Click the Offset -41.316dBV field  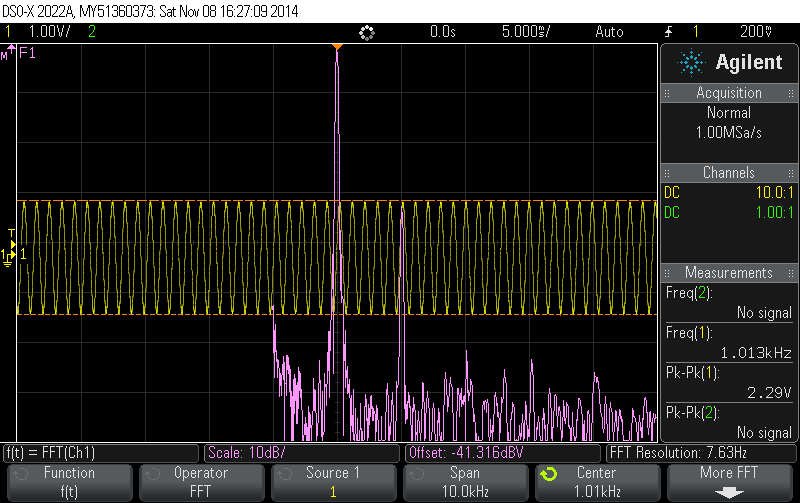point(503,453)
